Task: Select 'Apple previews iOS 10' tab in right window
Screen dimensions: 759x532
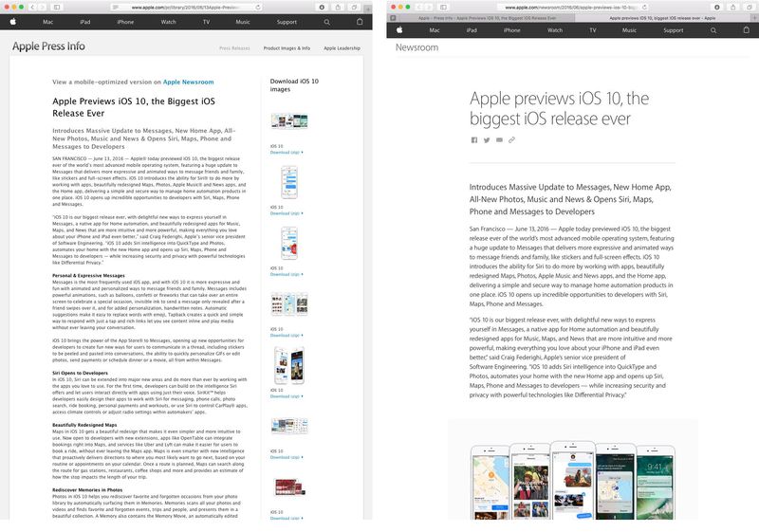Action: tap(662, 18)
